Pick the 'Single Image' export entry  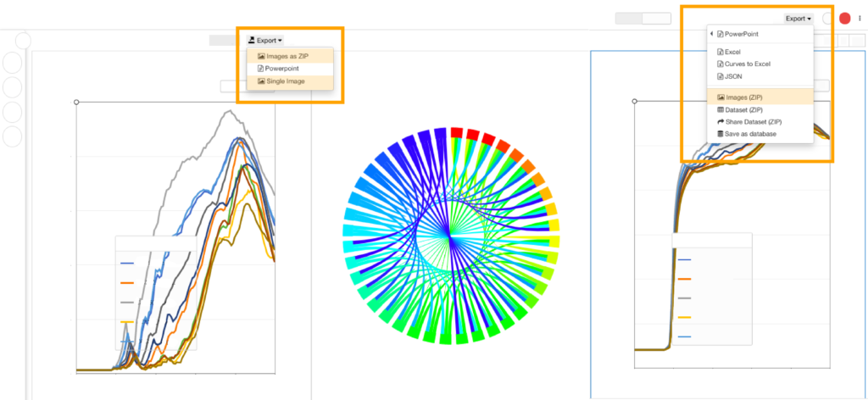(x=290, y=81)
